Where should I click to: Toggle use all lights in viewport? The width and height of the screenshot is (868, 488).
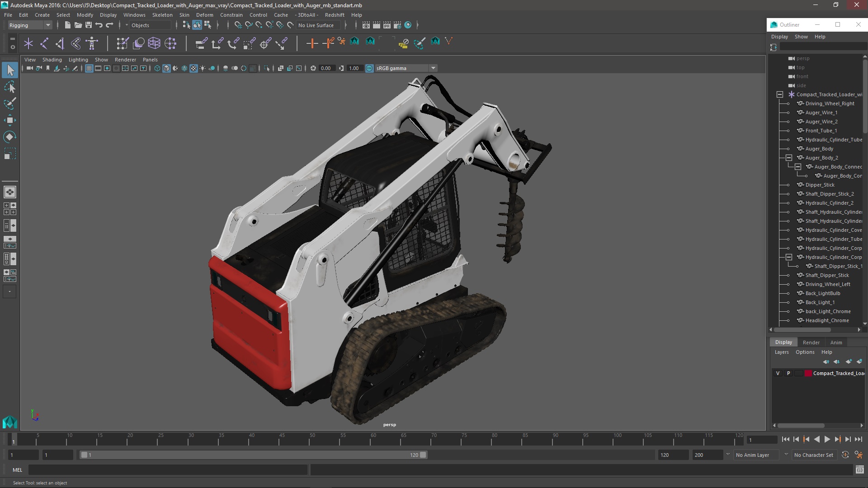click(x=203, y=68)
